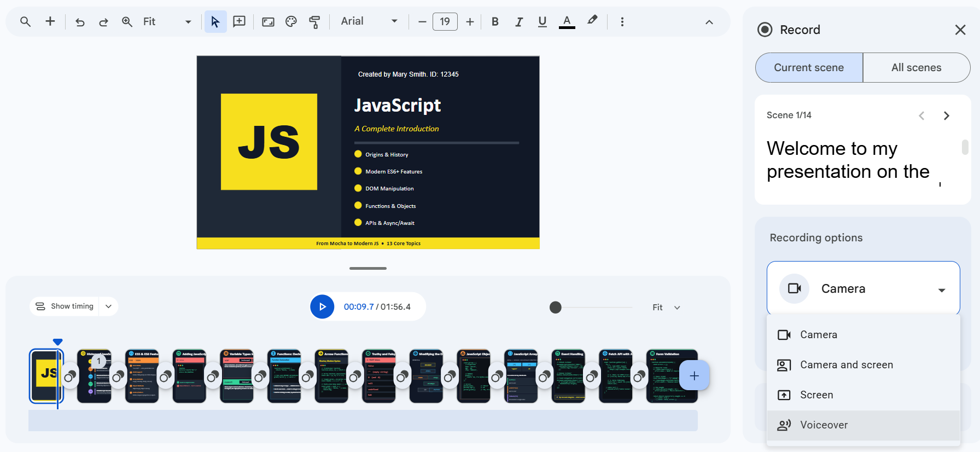Select the Event Handling scene thumbnail
This screenshot has height=452, width=980.
[x=568, y=376]
